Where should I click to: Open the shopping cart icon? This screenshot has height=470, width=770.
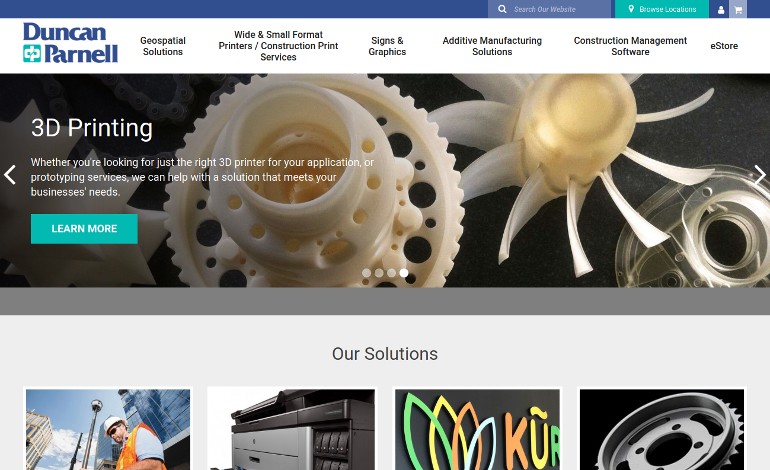click(738, 9)
